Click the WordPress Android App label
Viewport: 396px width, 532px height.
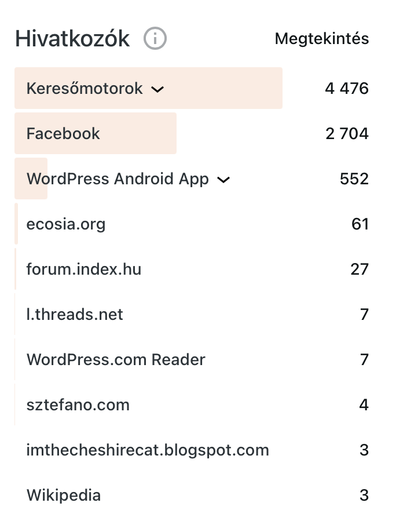click(118, 179)
